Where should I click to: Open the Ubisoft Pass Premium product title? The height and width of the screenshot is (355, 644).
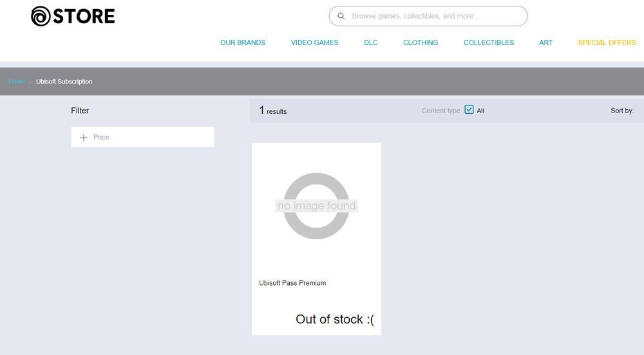pyautogui.click(x=292, y=283)
